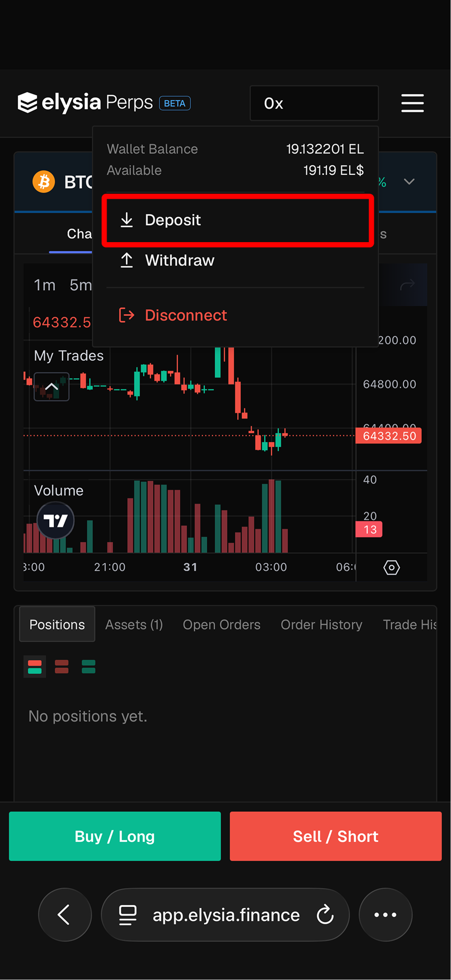Viewport: 451px width, 980px height.
Task: Click the redo arrow on chart toolbar
Action: [407, 285]
